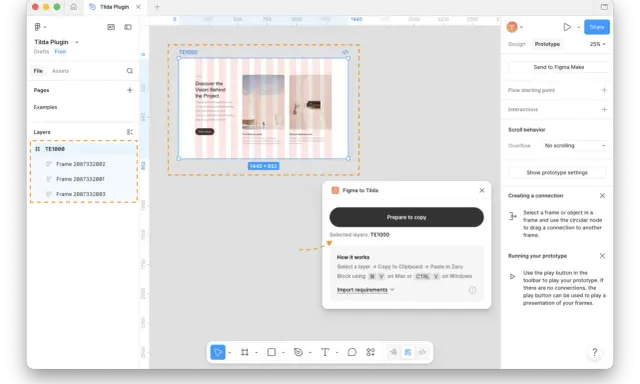Click the dev mode icon above TE1000 frame

coord(345,52)
